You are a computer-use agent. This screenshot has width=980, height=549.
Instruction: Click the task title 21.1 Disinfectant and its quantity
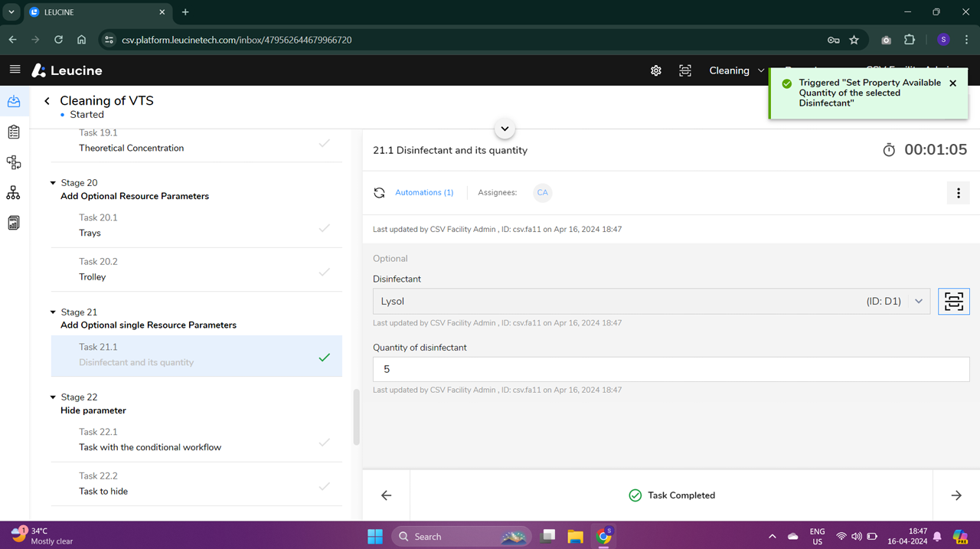(450, 150)
